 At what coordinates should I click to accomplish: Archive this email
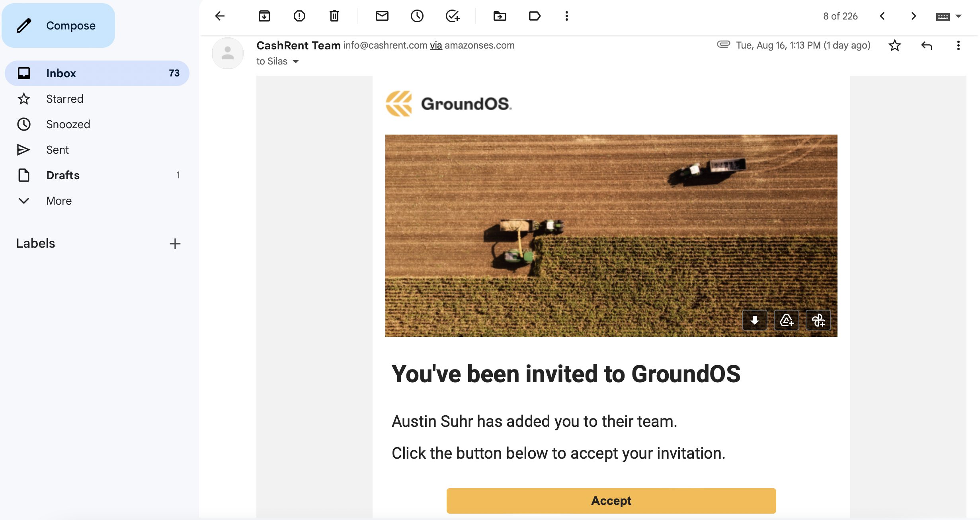[x=264, y=16]
